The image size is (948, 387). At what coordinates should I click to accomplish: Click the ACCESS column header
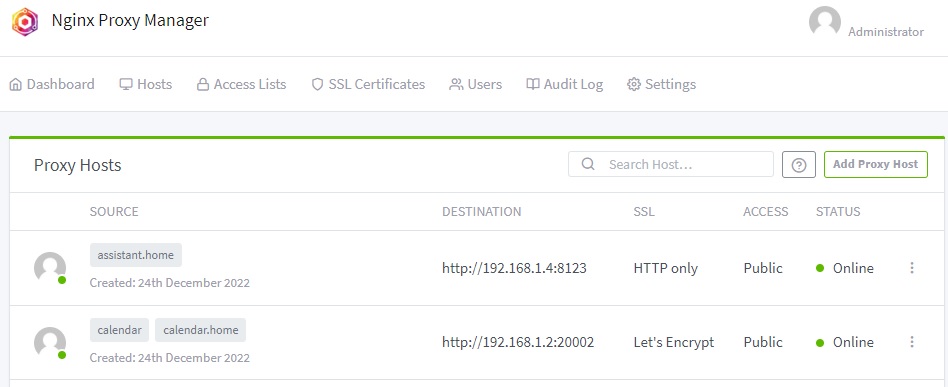tap(766, 212)
